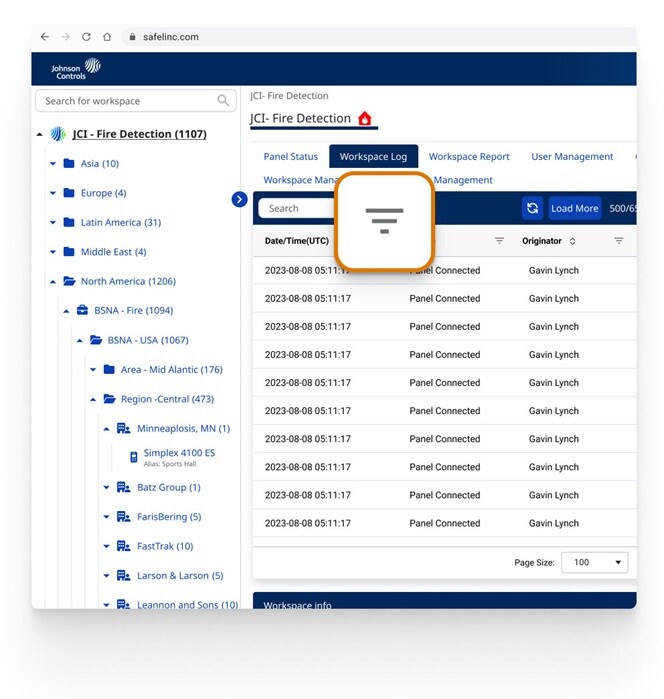The width and height of the screenshot is (664, 699).
Task: Click the Simplex 4100 ES panel icon
Action: [x=134, y=457]
